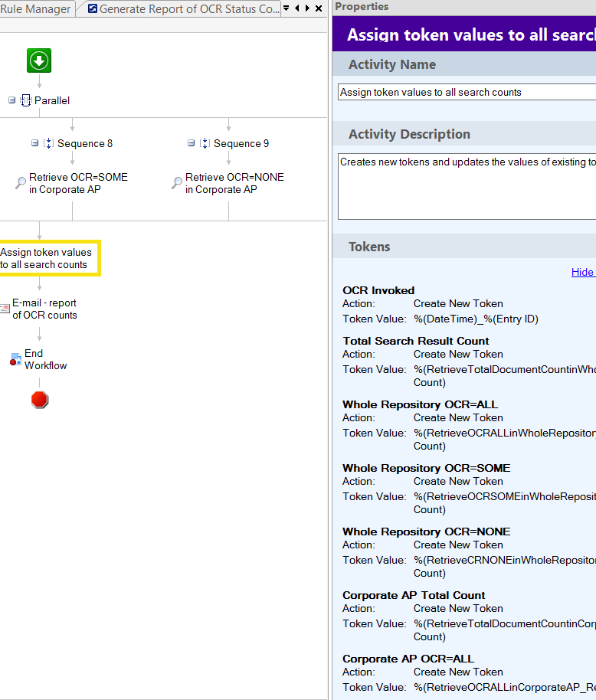Click the Hide link in Tokens section
596x700 pixels.
582,272
